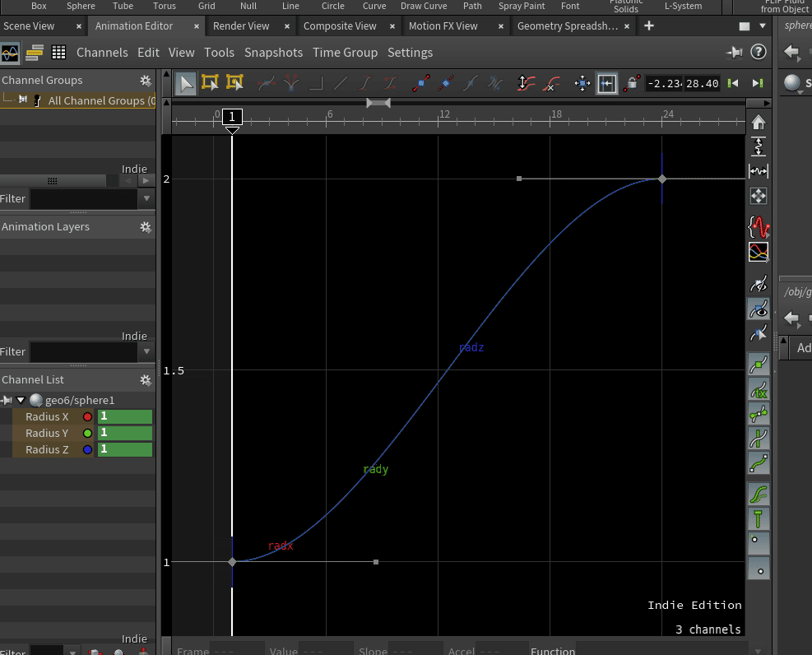This screenshot has width=812, height=655.
Task: Open Channel List gear menu
Action: click(x=146, y=380)
